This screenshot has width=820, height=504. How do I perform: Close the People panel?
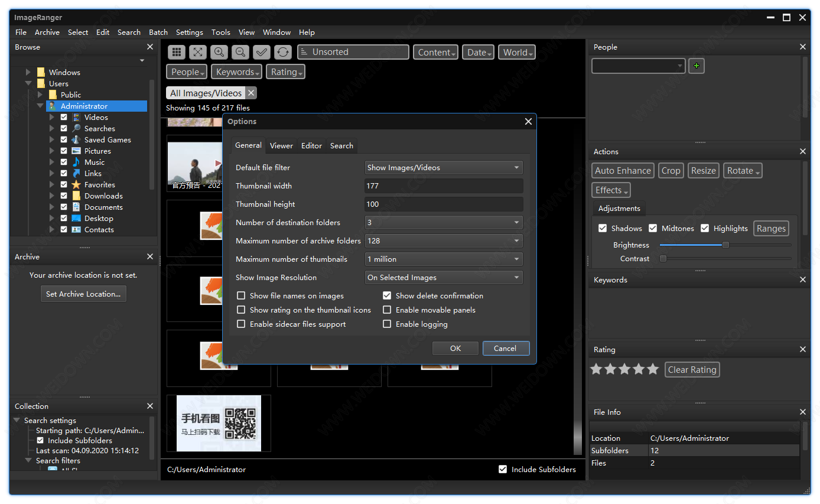click(802, 47)
